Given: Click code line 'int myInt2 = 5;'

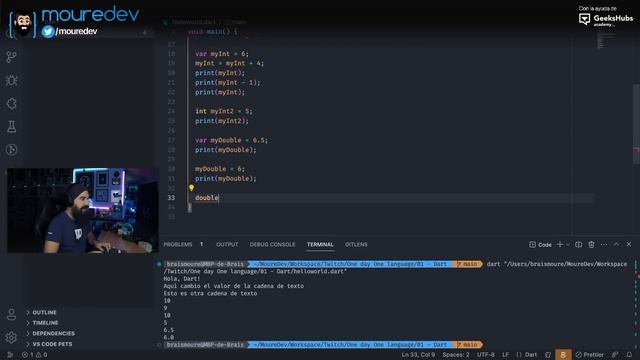Looking at the screenshot, I should (x=224, y=111).
